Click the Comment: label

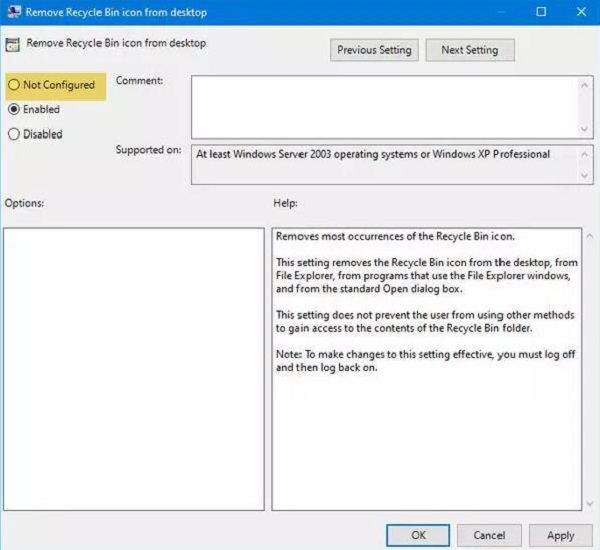point(139,81)
